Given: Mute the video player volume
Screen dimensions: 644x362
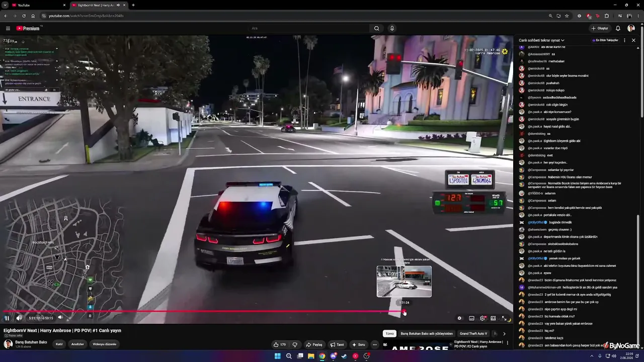Looking at the screenshot, I should click(x=19, y=318).
